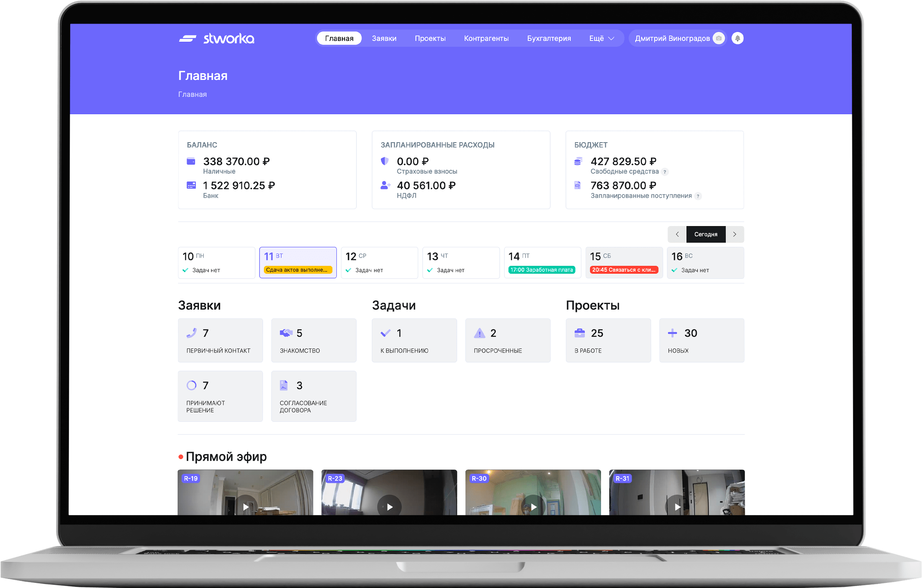Play the R-23 live stream

point(389,506)
